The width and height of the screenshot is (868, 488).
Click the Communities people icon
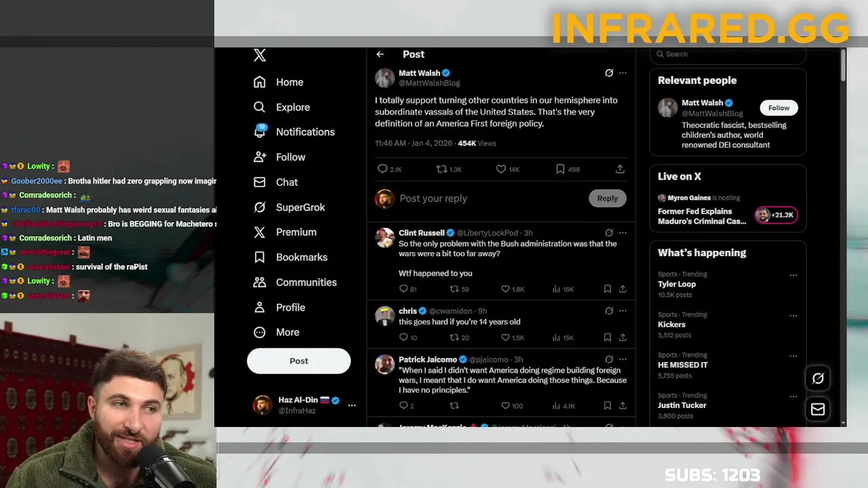coord(260,283)
